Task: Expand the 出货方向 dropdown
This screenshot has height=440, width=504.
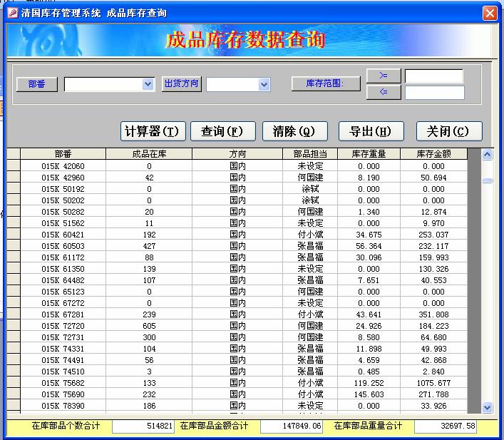Action: tap(264, 84)
